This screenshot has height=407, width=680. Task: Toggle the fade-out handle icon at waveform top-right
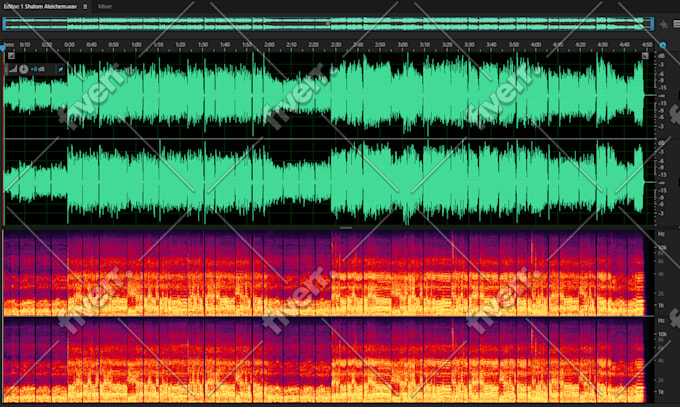[x=645, y=56]
